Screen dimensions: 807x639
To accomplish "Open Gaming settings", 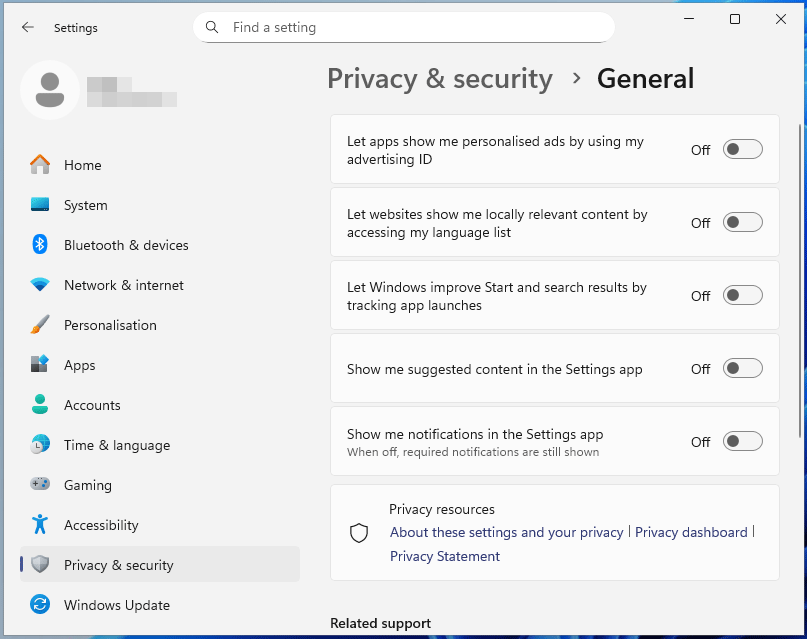I will tap(88, 485).
